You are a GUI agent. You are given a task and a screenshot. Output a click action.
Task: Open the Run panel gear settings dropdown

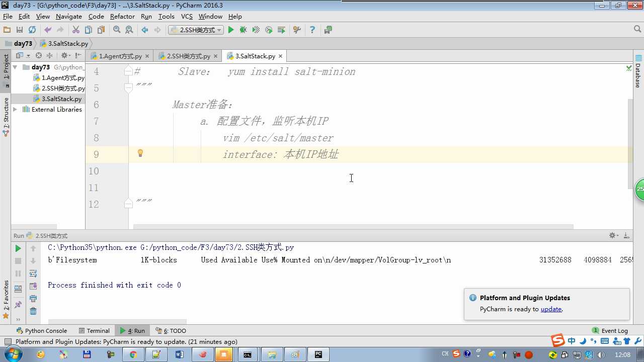(x=613, y=235)
